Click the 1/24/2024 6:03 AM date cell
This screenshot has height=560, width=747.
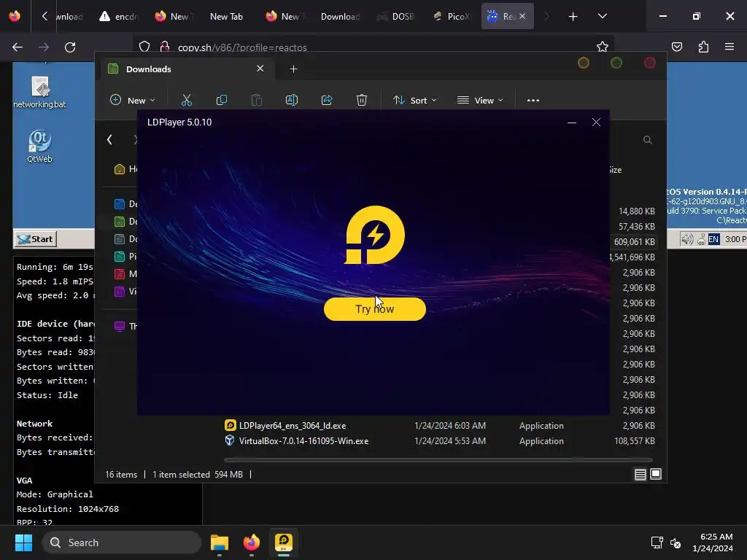(450, 426)
